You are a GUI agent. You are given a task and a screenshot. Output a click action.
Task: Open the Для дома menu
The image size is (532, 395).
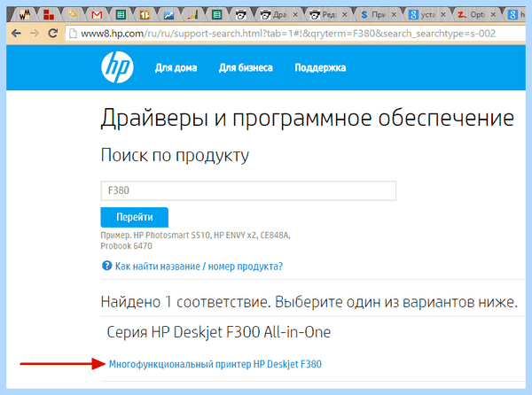click(x=176, y=68)
